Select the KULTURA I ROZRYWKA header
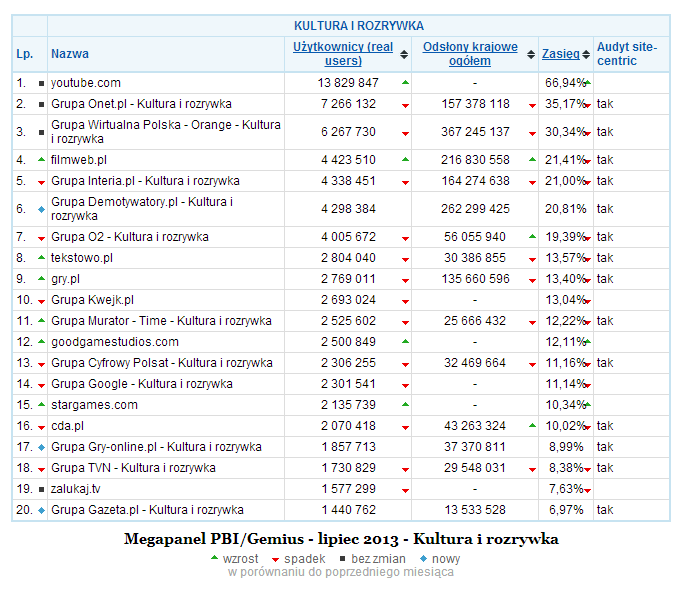 point(358,25)
